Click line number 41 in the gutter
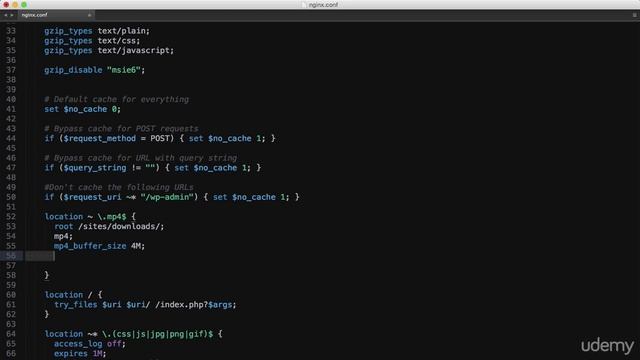This screenshot has width=640, height=360. [x=11, y=109]
